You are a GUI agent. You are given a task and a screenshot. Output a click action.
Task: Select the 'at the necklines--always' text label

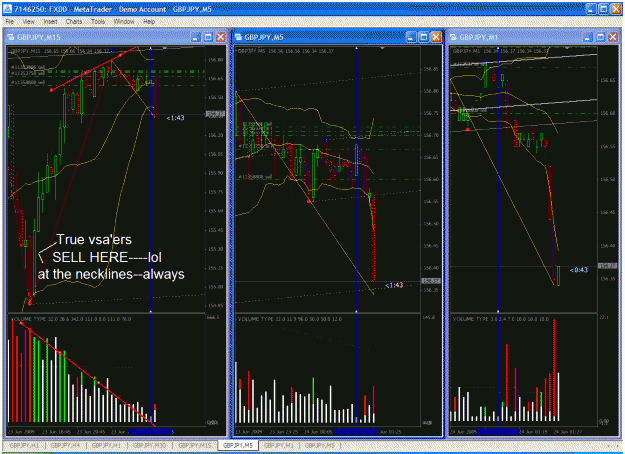pyautogui.click(x=111, y=274)
